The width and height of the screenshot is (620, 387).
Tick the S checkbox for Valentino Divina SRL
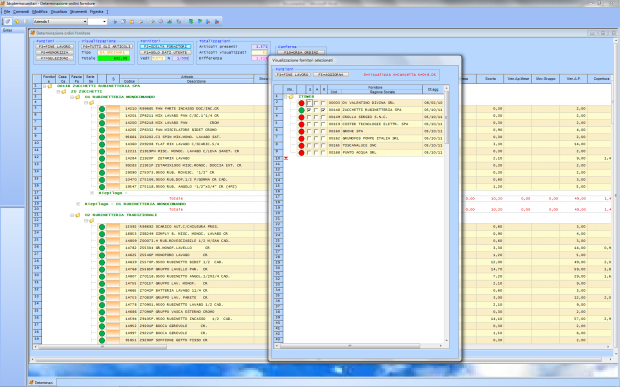pos(309,103)
